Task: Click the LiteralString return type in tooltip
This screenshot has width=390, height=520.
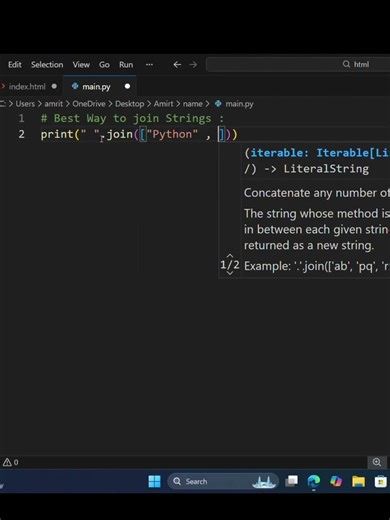Action: [326, 169]
